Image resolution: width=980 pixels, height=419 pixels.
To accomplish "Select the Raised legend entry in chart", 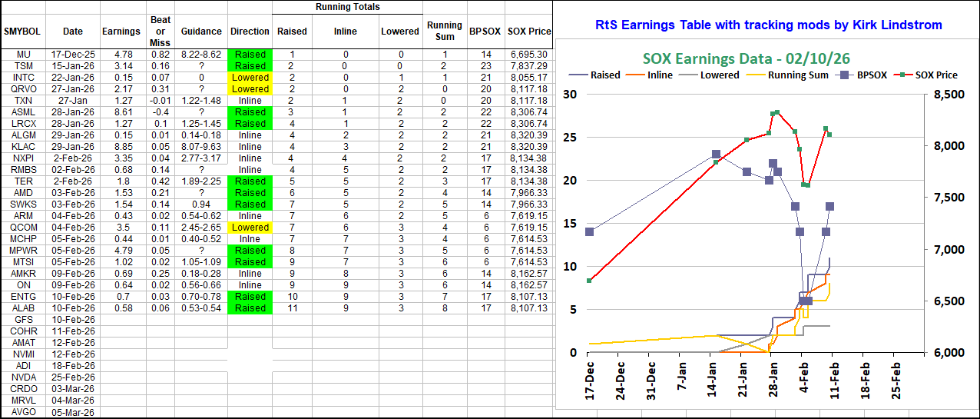I will click(x=602, y=75).
